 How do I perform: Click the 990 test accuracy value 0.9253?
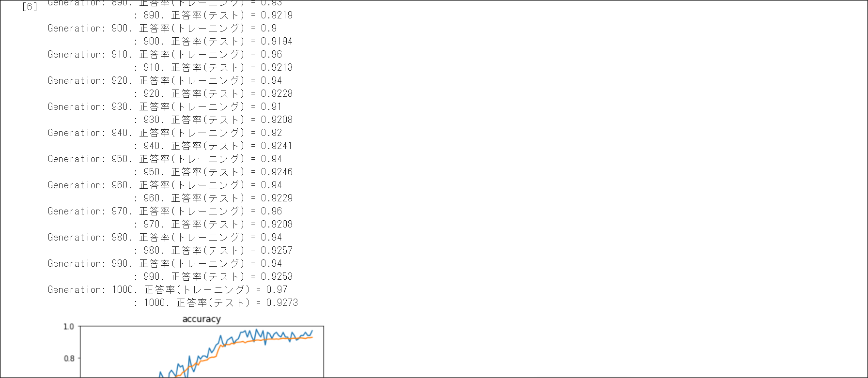coord(277,276)
